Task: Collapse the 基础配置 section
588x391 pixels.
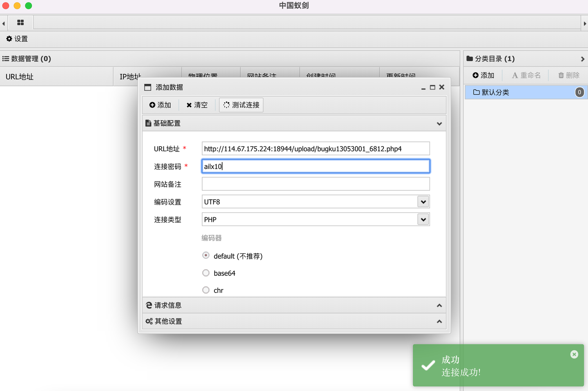Action: coord(439,123)
